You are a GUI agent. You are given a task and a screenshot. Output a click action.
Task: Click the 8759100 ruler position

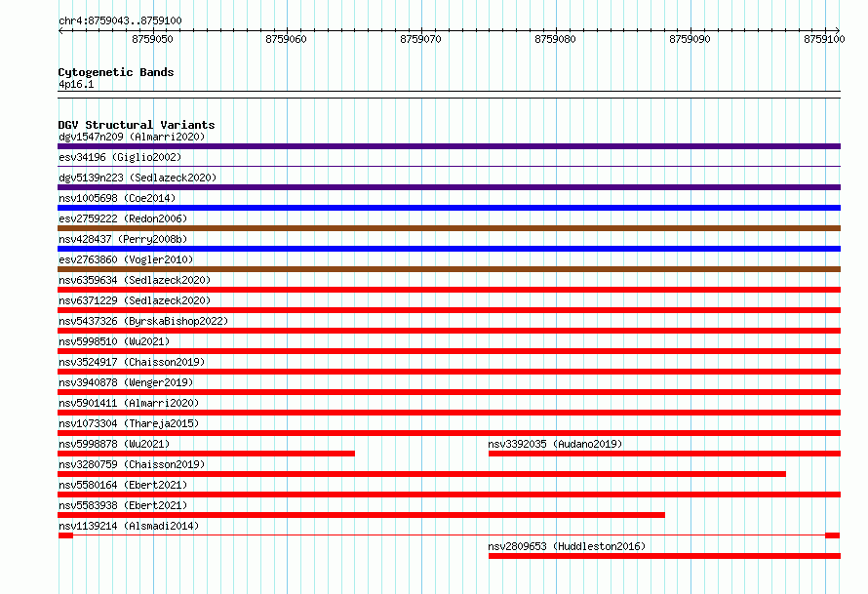[824, 39]
